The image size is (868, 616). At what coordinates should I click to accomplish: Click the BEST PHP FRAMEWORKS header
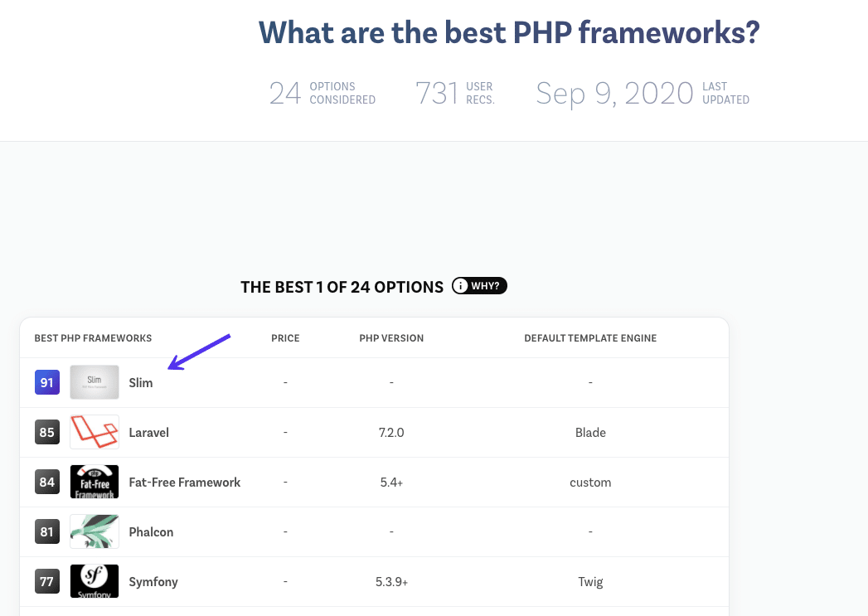(93, 337)
